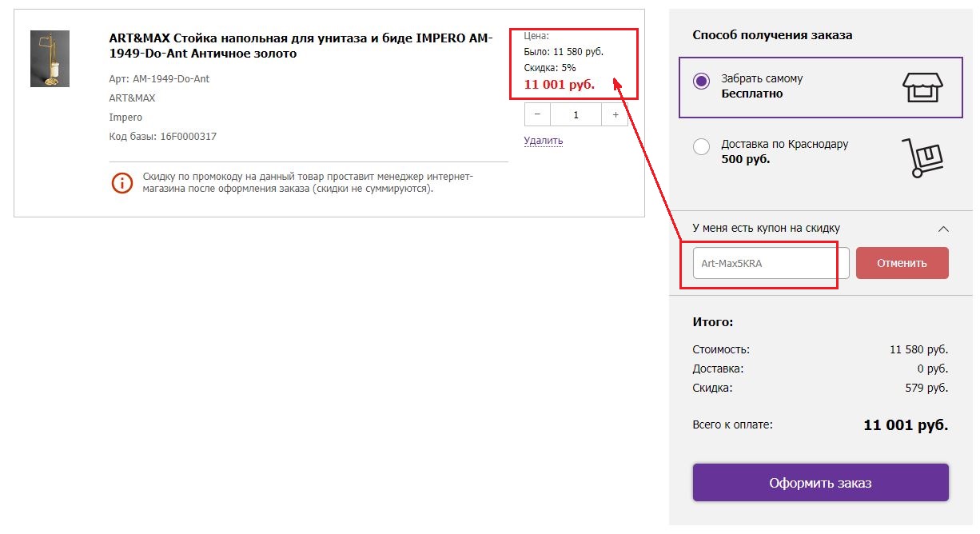The image size is (980, 534).
Task: Select the Забрать самому radio button
Action: tap(701, 81)
